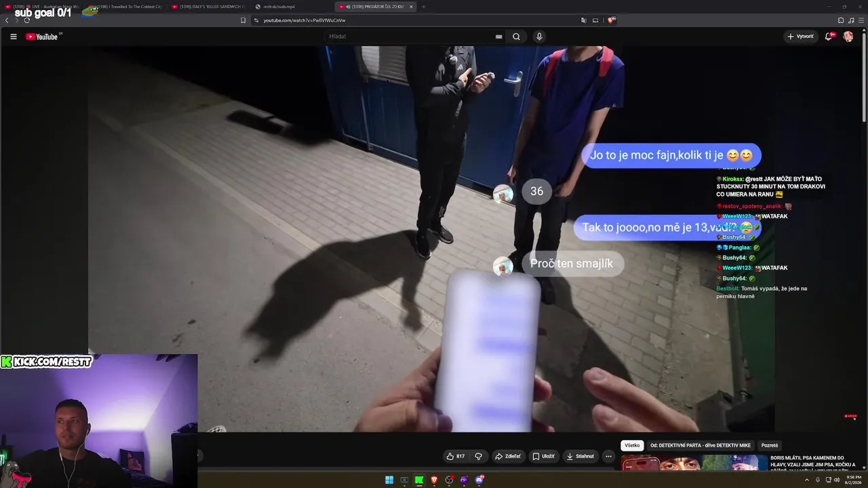Click the picture-in-picture icon in address bar
Image resolution: width=868 pixels, height=488 pixels.
pyautogui.click(x=595, y=20)
